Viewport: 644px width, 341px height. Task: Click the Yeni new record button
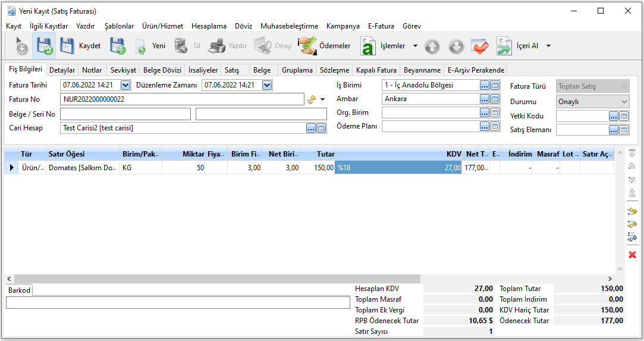(150, 46)
